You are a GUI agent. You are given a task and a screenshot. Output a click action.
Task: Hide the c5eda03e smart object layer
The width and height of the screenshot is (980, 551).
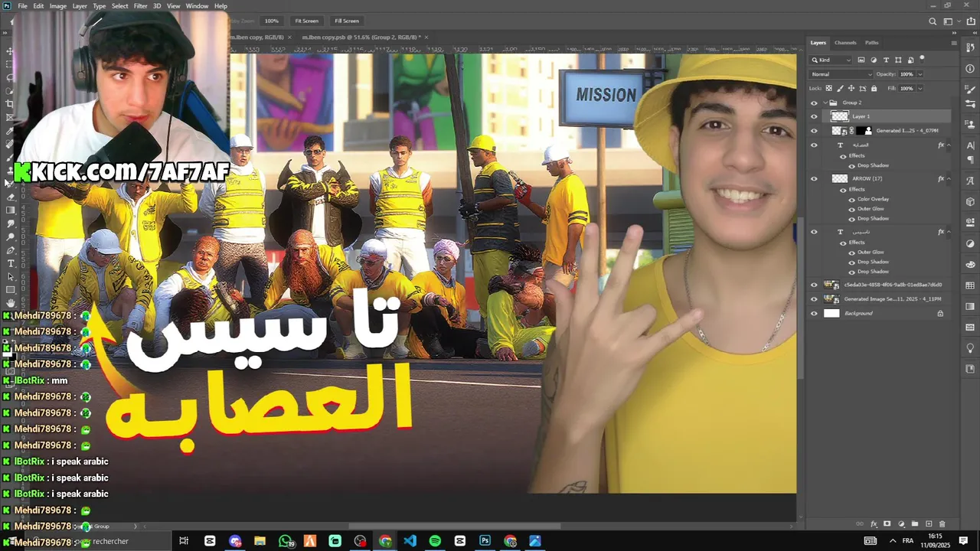pos(814,285)
